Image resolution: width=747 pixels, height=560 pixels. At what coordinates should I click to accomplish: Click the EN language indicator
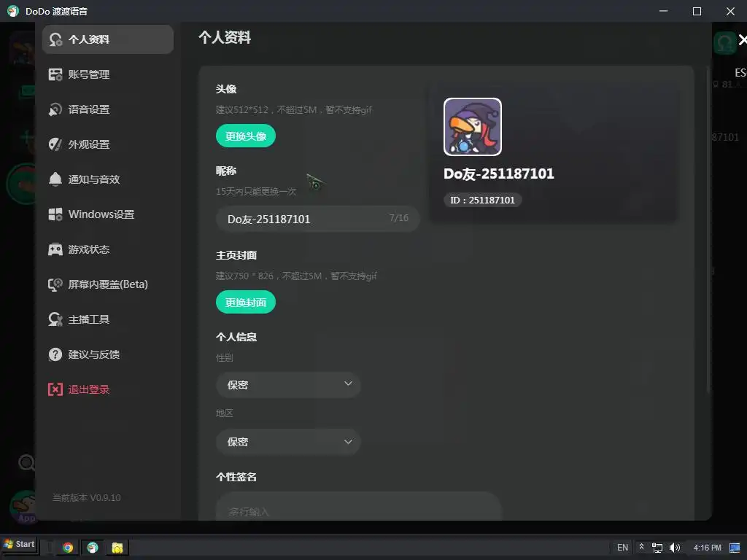(623, 548)
